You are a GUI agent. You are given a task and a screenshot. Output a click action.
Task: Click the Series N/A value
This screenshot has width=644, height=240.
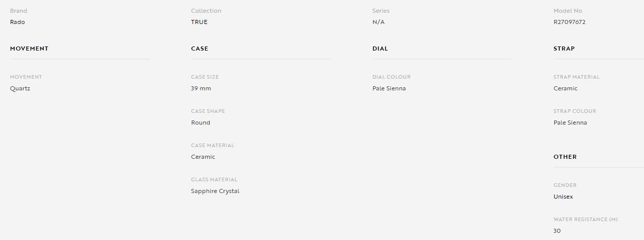point(379,22)
